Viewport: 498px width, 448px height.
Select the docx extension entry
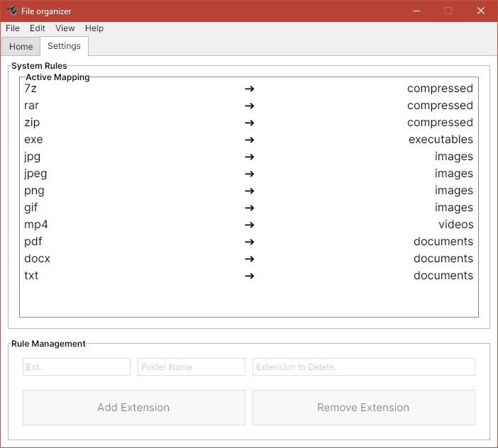pyautogui.click(x=37, y=259)
